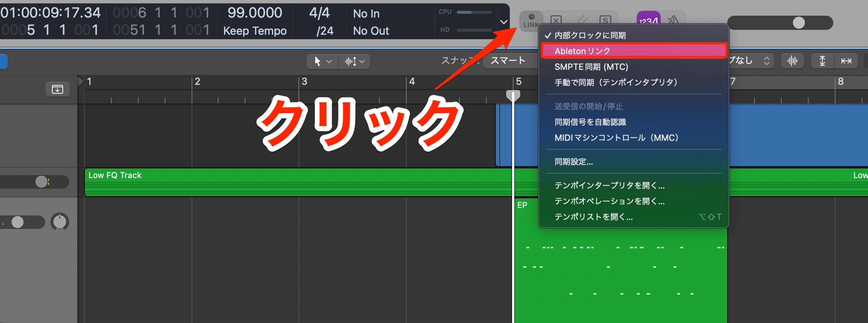Viewport: 868px width, 323px height.
Task: Click the 01:00:09:17.34 time display
Action: pyautogui.click(x=50, y=13)
